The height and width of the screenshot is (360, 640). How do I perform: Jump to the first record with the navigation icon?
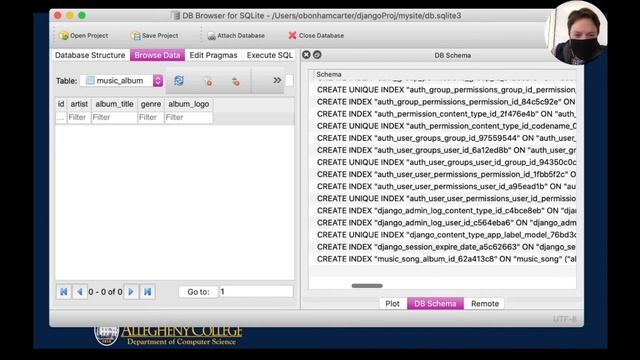point(64,292)
